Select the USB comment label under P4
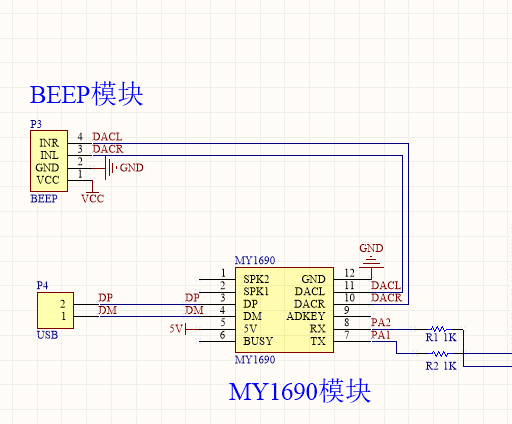 click(x=47, y=335)
